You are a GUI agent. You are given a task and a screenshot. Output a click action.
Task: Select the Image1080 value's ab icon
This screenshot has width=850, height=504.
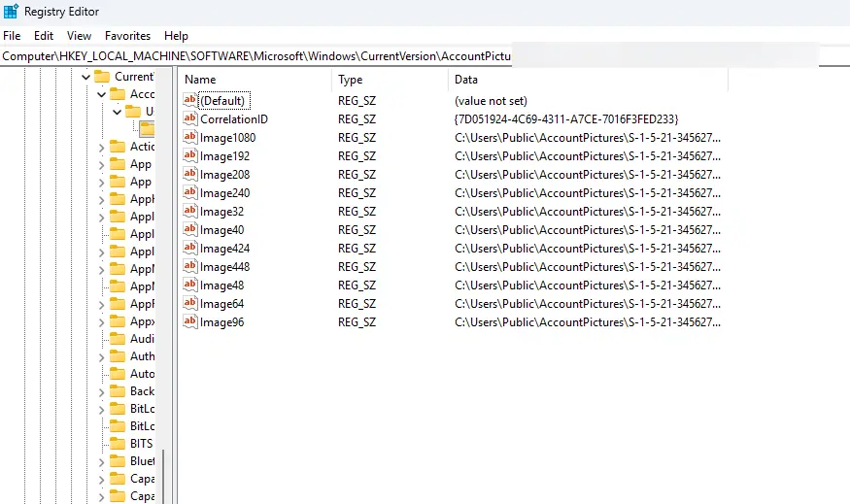189,137
